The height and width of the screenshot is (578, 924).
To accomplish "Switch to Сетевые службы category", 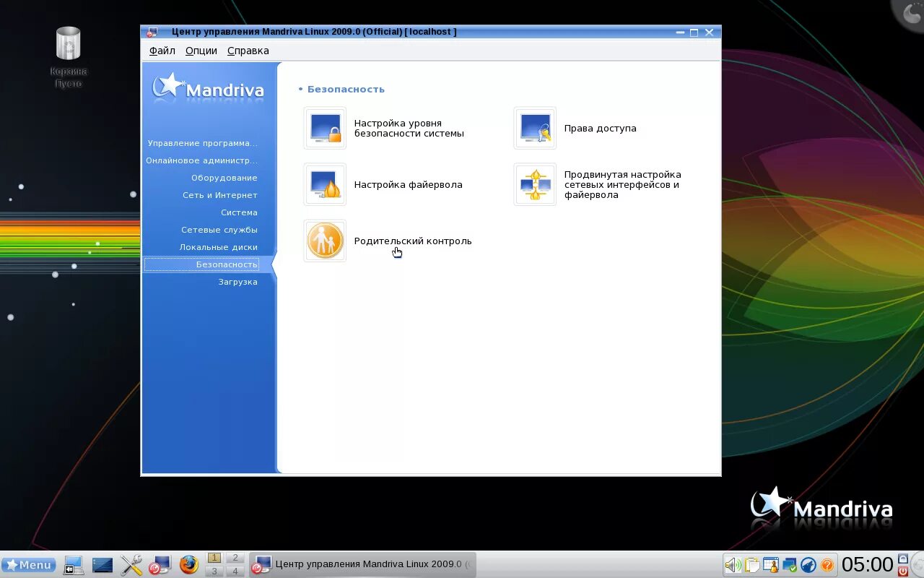I will click(219, 230).
